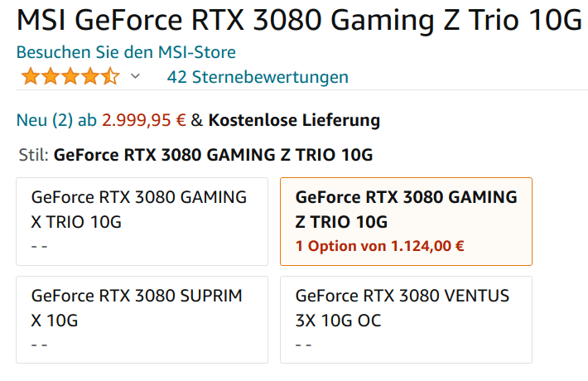The image size is (588, 381).
Task: Choose the SUPRIM X 10G style
Action: [x=142, y=319]
